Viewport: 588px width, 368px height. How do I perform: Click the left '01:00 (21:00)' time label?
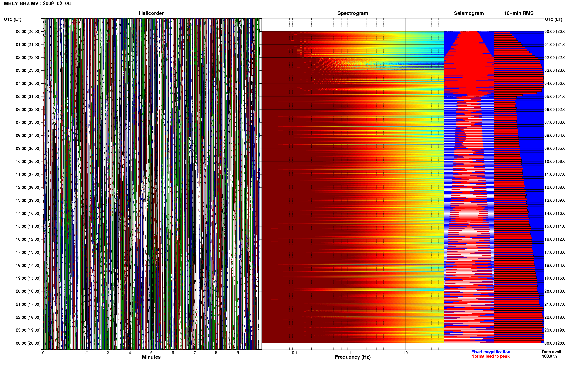[x=28, y=44]
